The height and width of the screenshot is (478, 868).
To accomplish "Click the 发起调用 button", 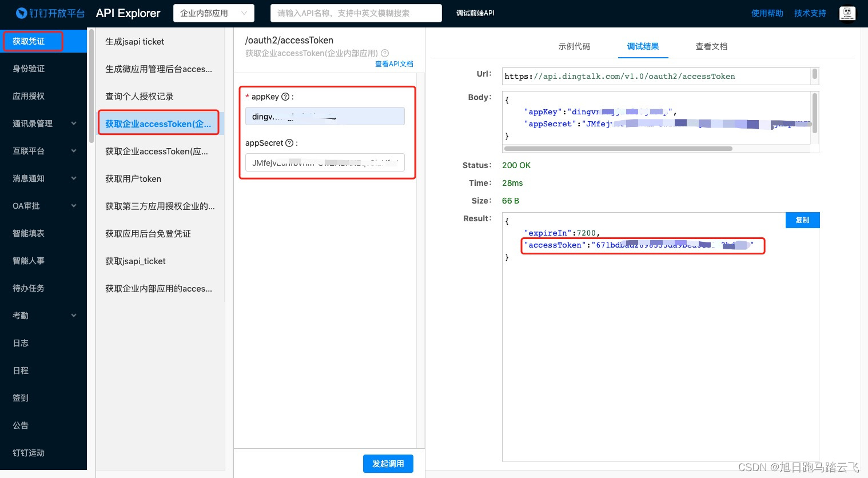I will (x=388, y=464).
